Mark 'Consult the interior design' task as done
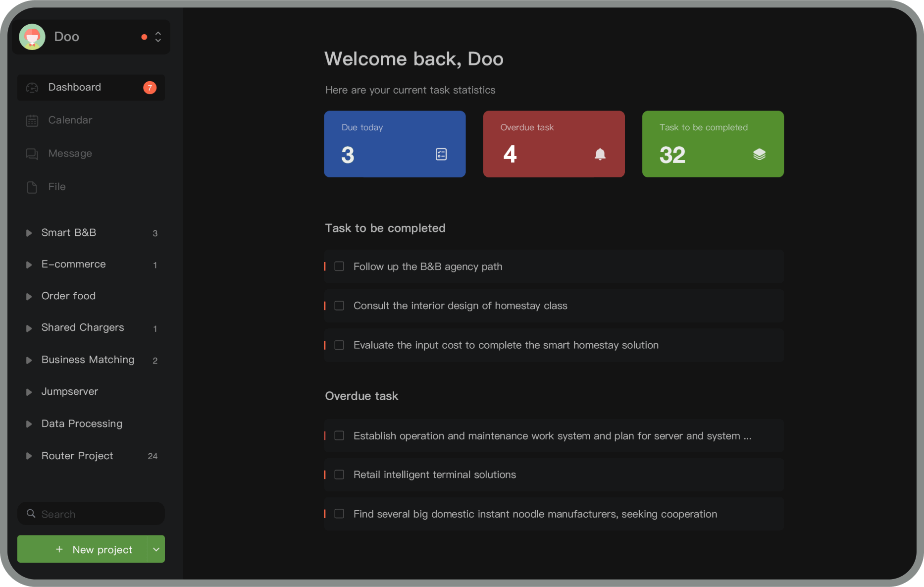Viewport: 924px width, 587px height. point(339,306)
